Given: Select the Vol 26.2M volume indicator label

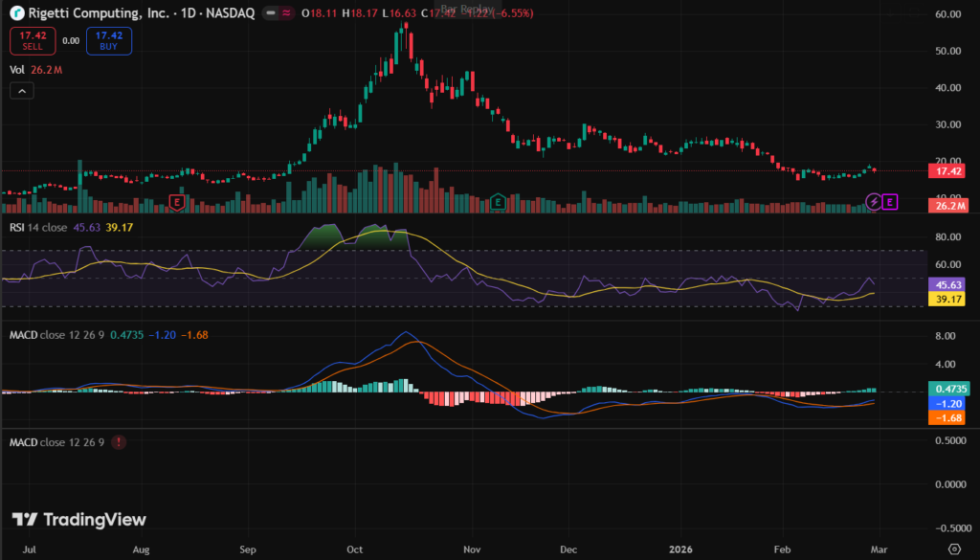Looking at the screenshot, I should (36, 70).
